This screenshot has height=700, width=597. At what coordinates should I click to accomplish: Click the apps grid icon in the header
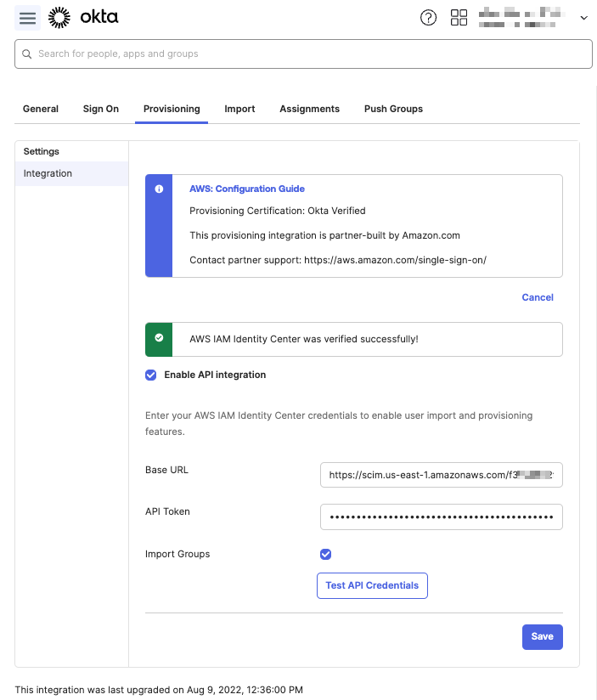(x=459, y=17)
